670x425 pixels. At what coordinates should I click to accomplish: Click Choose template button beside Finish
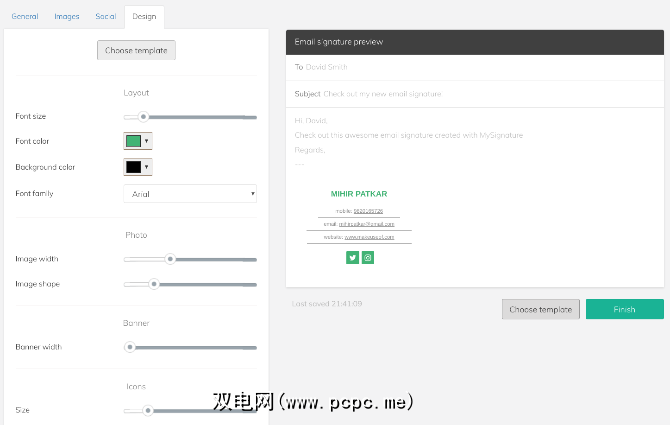[541, 309]
